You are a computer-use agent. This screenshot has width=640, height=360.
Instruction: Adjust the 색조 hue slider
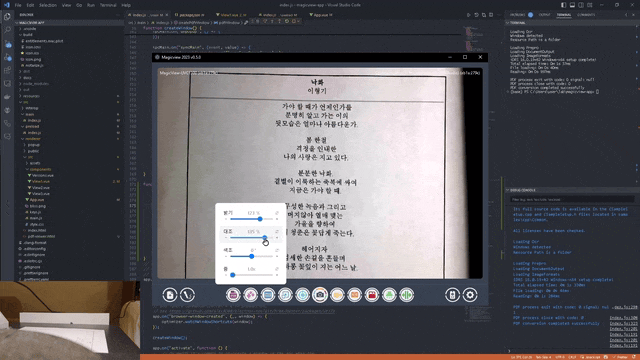(x=251, y=256)
